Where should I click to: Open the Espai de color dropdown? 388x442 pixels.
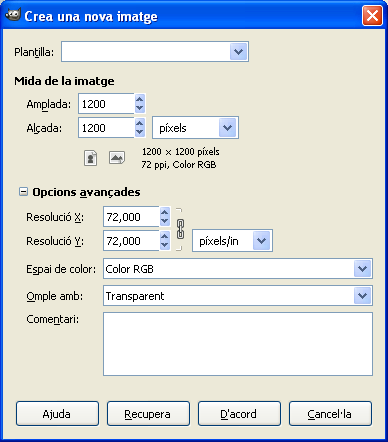(x=238, y=269)
